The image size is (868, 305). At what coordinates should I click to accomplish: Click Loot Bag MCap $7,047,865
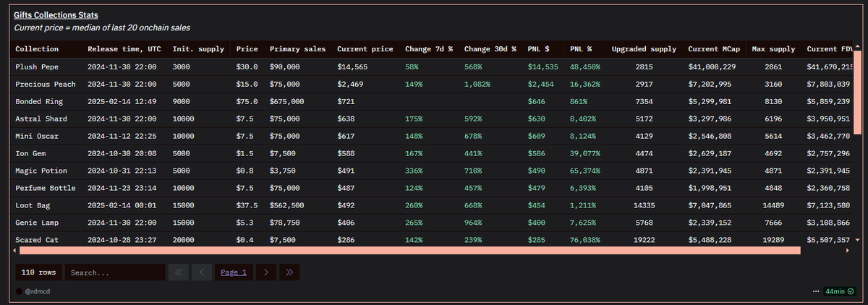point(712,205)
